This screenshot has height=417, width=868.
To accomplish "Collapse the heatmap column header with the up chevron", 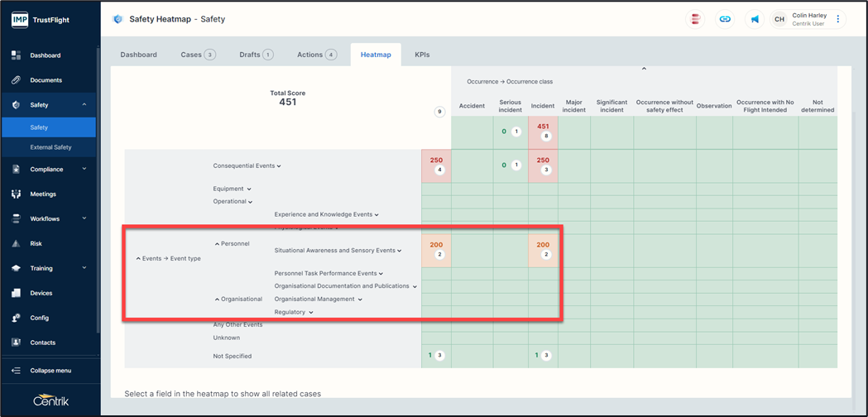I will [644, 69].
